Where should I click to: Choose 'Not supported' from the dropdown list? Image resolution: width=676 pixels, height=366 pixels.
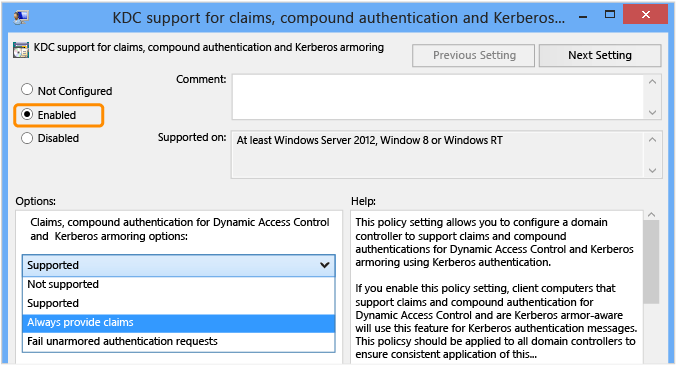coord(178,285)
